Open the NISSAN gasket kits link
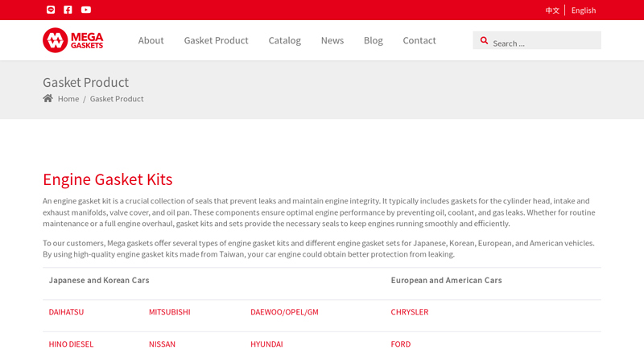 coord(162,344)
